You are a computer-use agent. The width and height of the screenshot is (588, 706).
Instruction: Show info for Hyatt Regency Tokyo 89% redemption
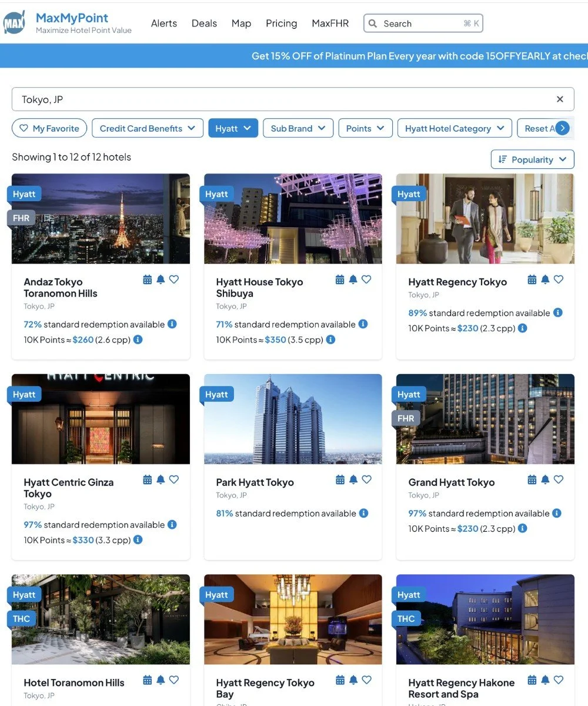pos(558,313)
